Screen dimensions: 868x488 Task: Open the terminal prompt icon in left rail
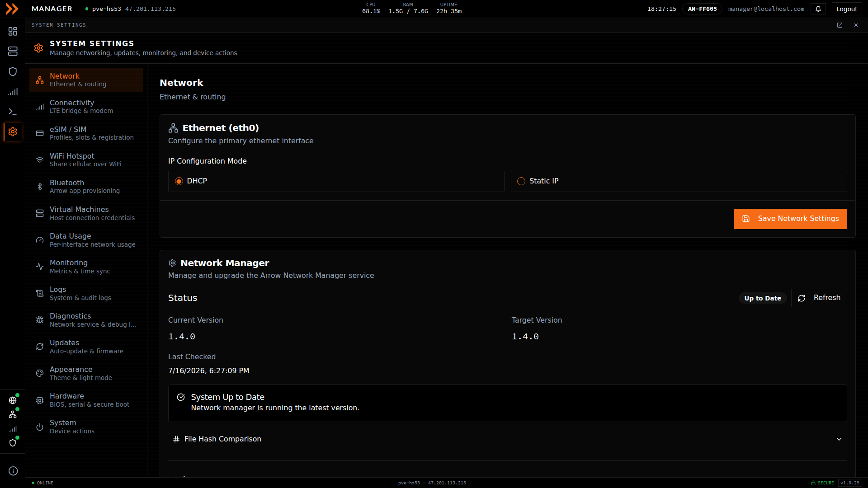coord(13,112)
